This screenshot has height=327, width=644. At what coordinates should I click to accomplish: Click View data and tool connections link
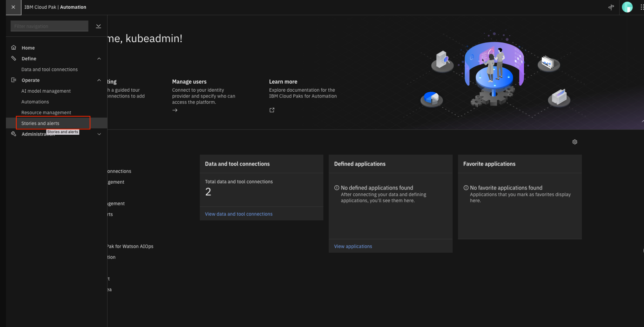[239, 214]
